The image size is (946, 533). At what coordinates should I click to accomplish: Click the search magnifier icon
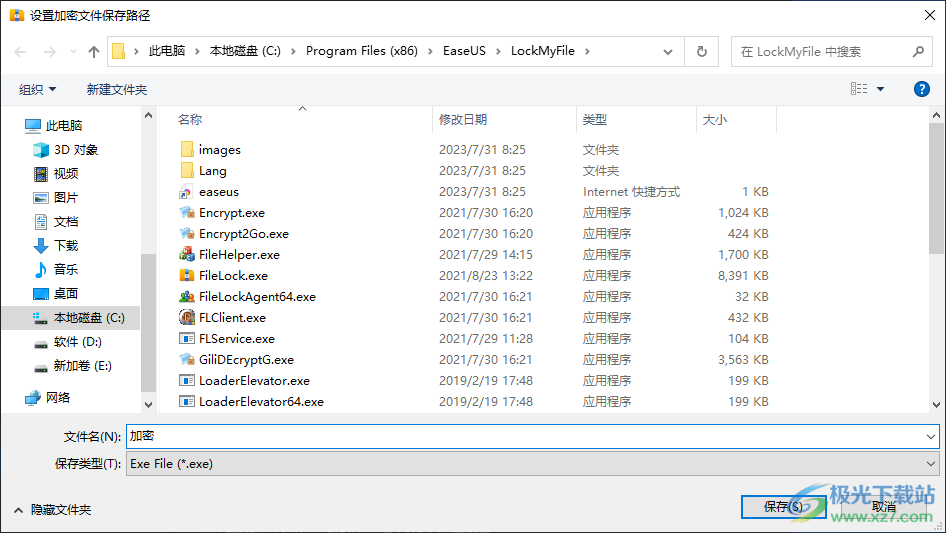[918, 51]
